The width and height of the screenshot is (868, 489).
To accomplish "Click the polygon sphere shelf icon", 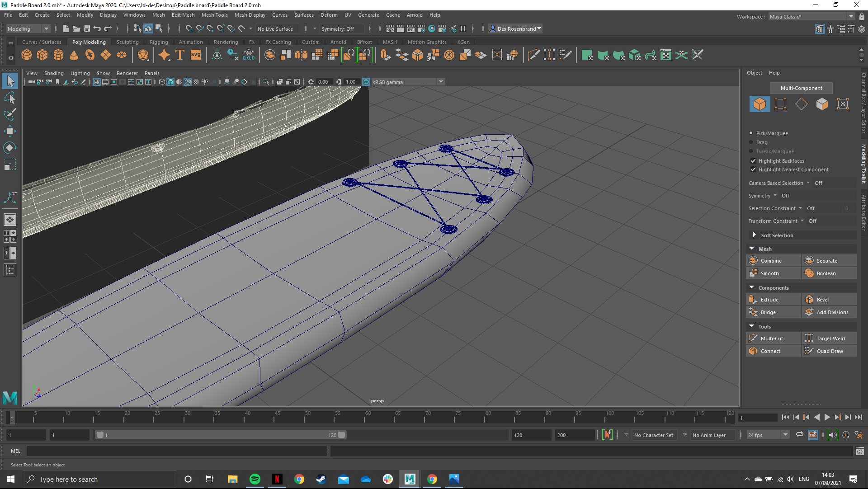I will click(x=27, y=55).
